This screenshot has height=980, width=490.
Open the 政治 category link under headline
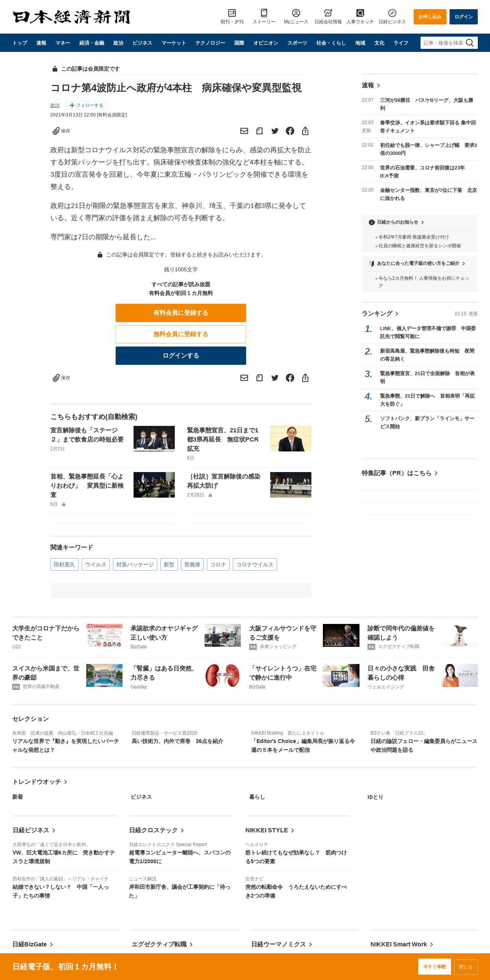coord(55,105)
